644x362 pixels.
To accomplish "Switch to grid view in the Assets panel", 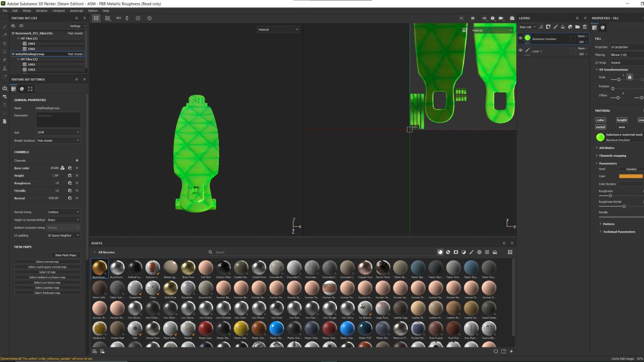I will coord(510,252).
